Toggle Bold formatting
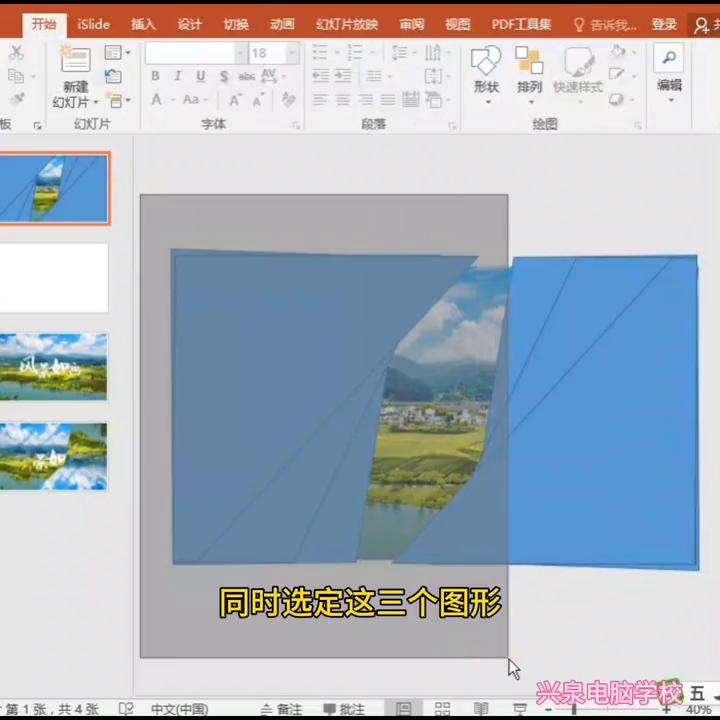The height and width of the screenshot is (720, 720). (x=155, y=76)
